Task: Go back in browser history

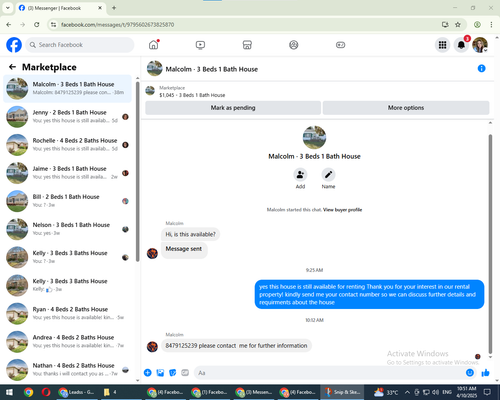Action: click(x=9, y=24)
